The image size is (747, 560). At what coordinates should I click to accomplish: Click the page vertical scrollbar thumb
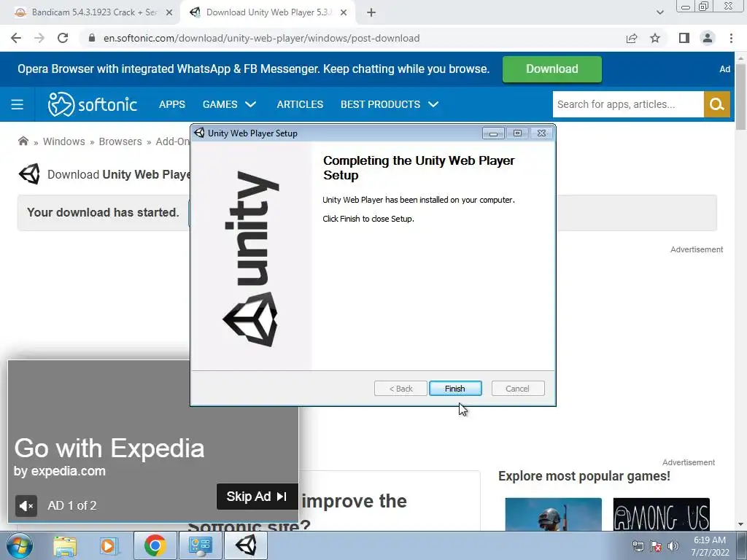tap(740, 96)
